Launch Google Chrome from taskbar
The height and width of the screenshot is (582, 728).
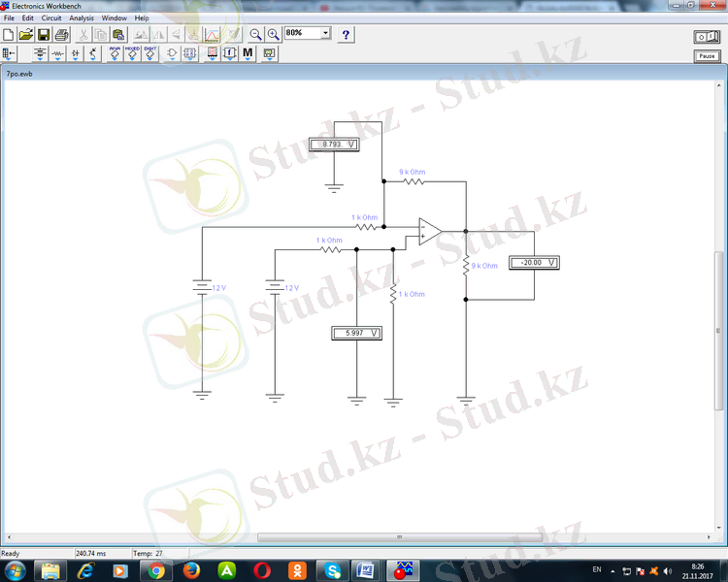pos(156,571)
